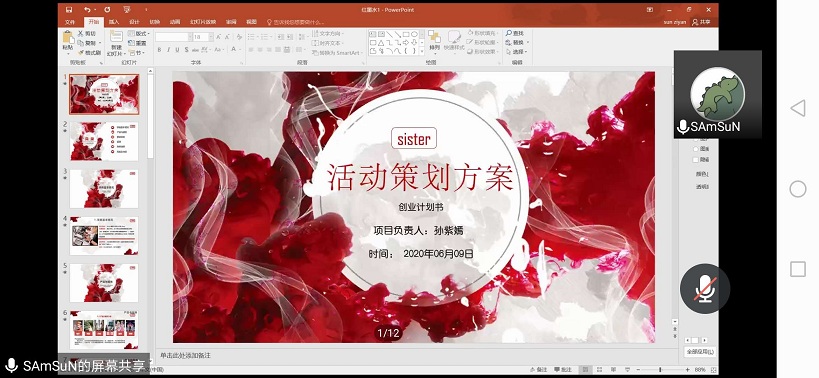Expand the shapes gallery more arrow
The width and height of the screenshot is (819, 378).
coord(422,51)
